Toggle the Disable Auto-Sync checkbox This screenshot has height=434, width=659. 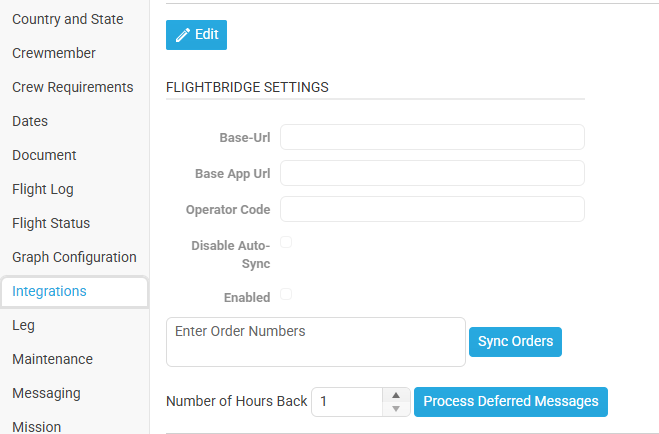pyautogui.click(x=286, y=242)
